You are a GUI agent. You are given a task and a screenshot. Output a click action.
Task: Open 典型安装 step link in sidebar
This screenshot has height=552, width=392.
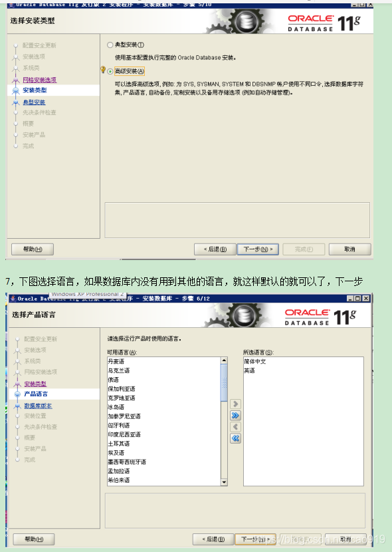click(34, 102)
